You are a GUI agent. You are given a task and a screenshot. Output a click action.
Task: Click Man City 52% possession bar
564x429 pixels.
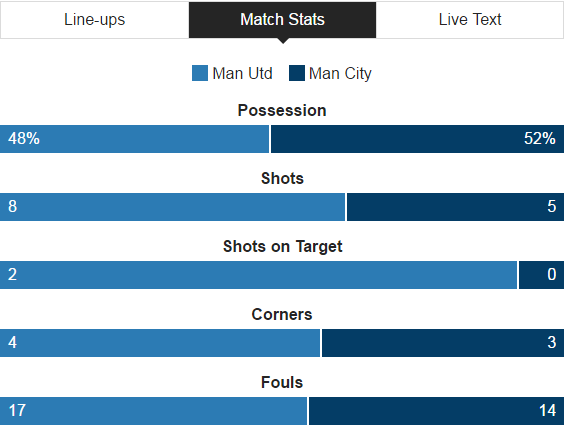click(417, 139)
